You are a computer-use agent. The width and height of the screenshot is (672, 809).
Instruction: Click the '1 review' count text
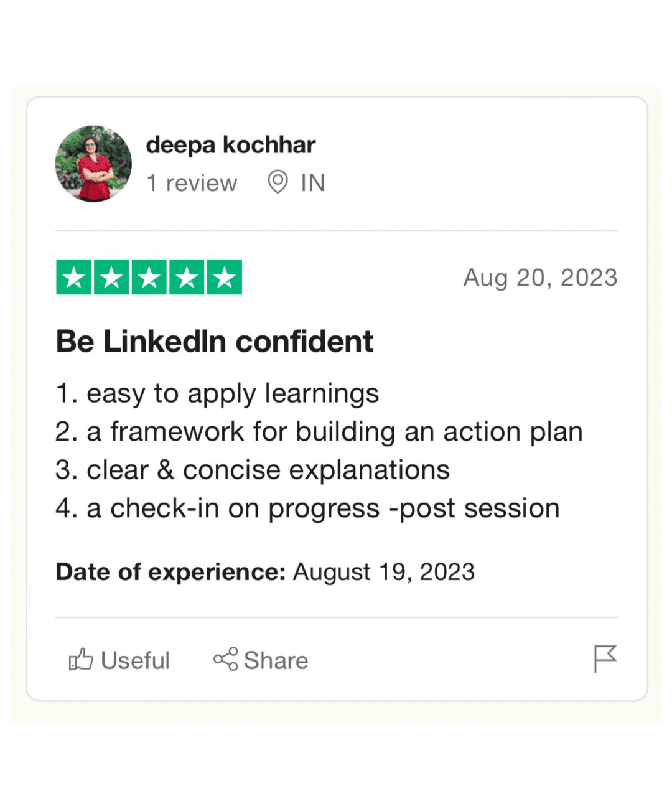point(192,183)
